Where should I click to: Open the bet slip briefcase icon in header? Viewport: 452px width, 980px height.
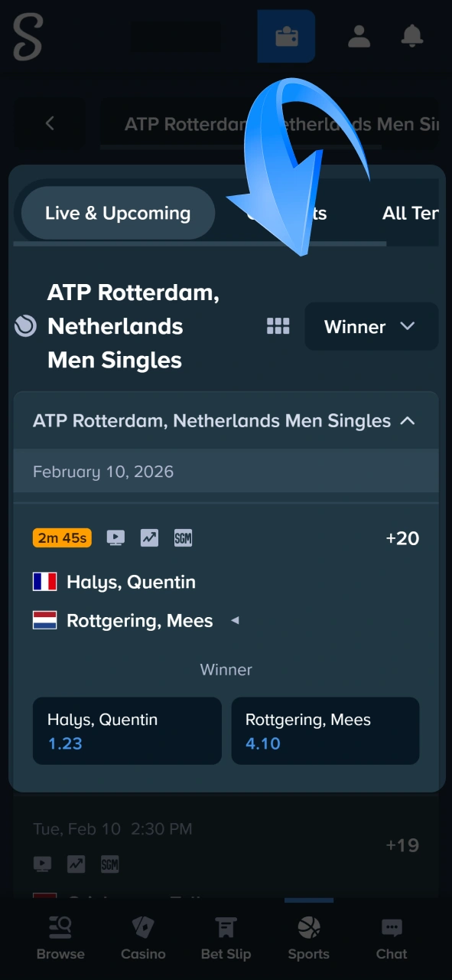pyautogui.click(x=286, y=36)
